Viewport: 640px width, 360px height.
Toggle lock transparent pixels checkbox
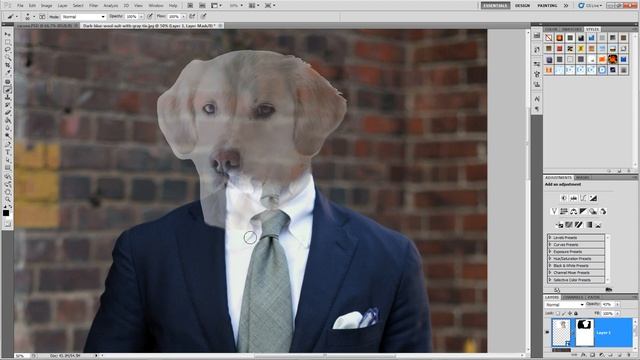tap(558, 313)
